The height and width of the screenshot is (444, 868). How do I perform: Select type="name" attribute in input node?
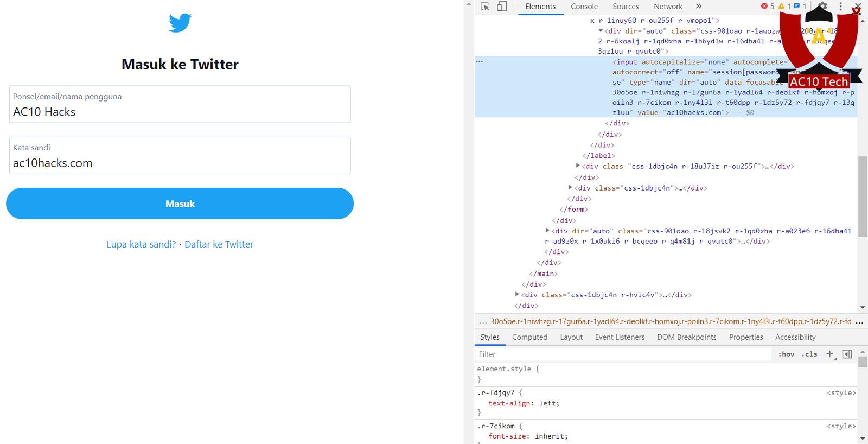(x=652, y=82)
